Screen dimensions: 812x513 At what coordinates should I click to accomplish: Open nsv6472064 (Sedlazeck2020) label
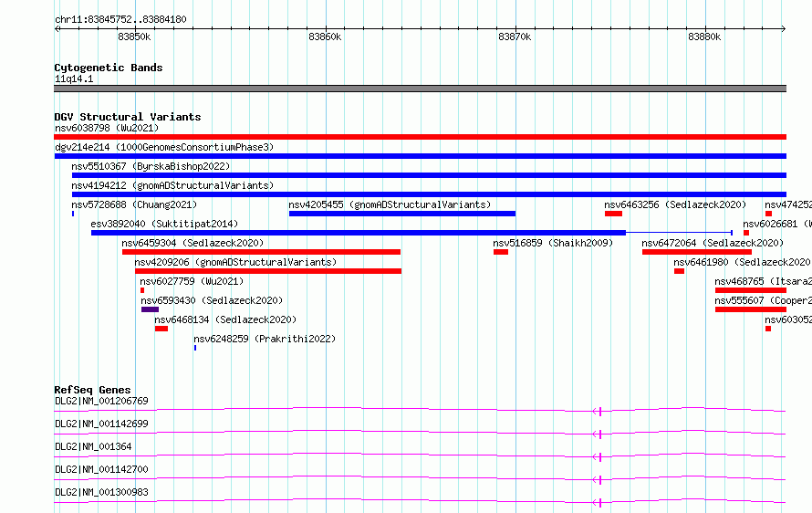(x=713, y=243)
